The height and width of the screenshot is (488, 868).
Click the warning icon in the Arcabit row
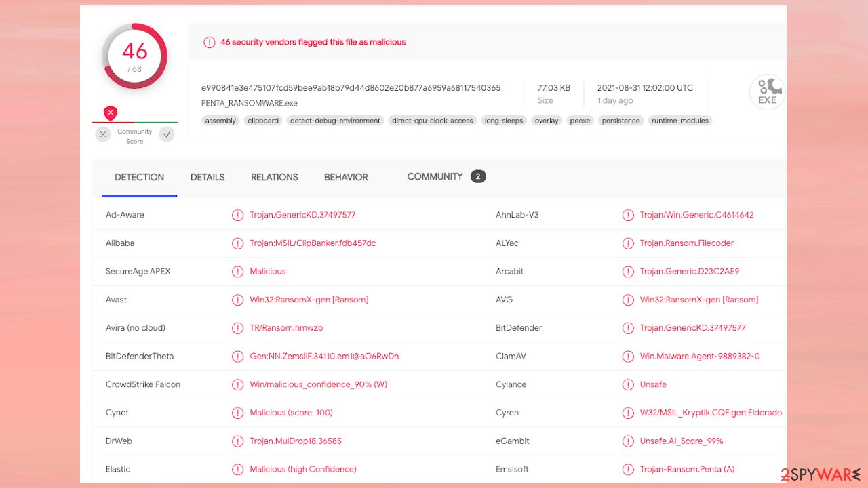pos(628,271)
